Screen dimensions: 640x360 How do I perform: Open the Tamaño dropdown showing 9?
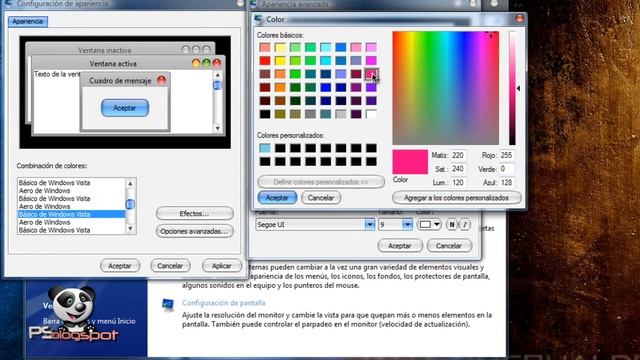tap(407, 224)
